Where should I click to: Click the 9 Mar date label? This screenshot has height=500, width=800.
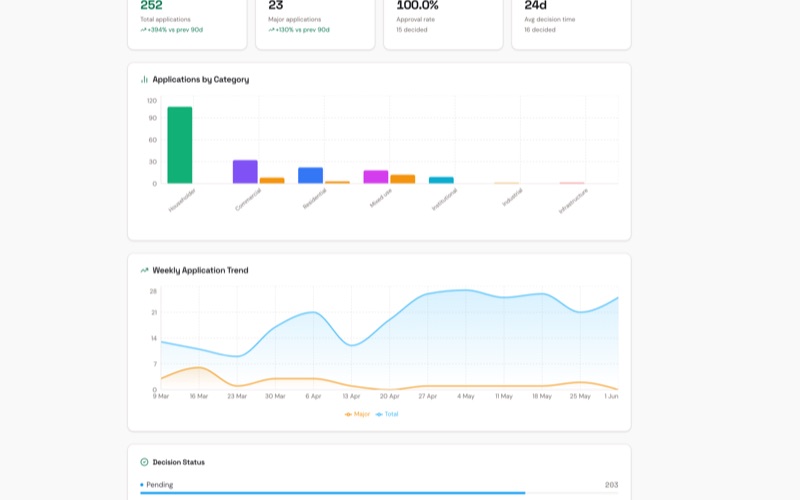click(161, 396)
